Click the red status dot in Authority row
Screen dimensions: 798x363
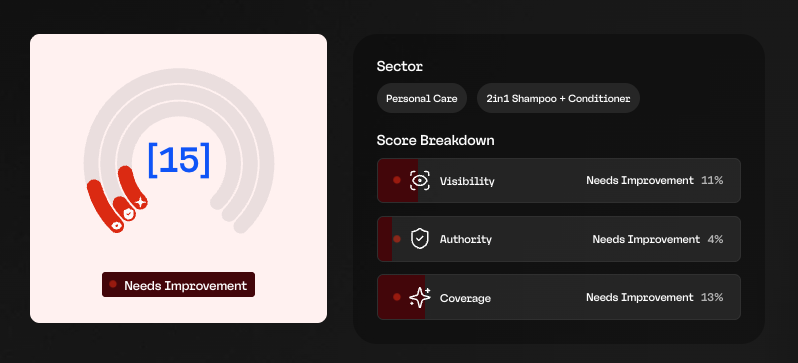pyautogui.click(x=397, y=239)
